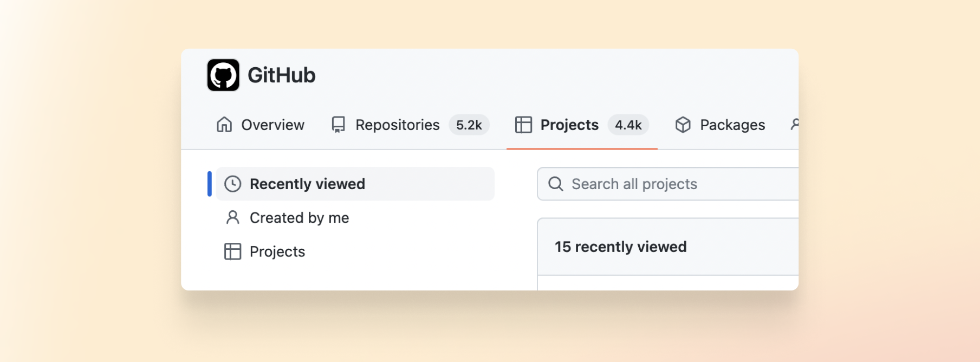Click the 4.4k projects count badge

628,125
